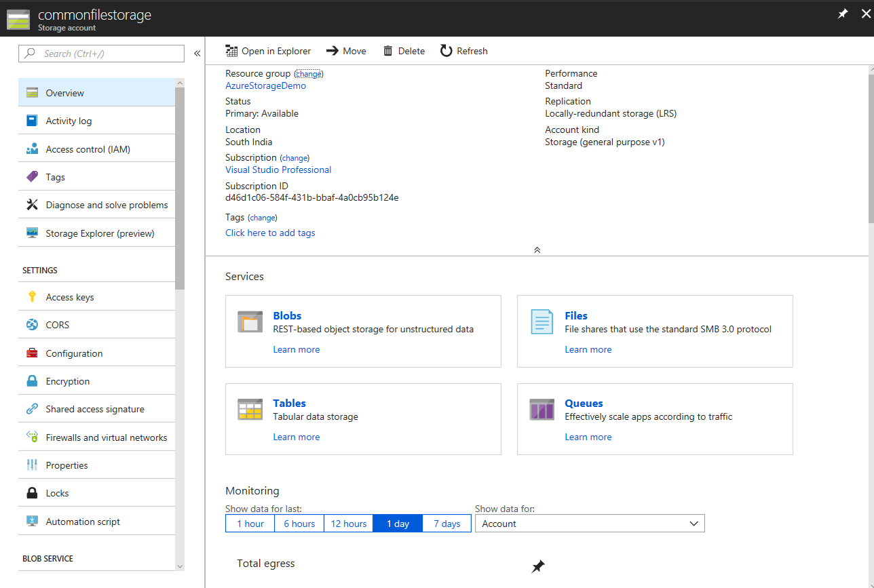
Task: Click the Locally-redundant storage (LRS) value
Action: (611, 113)
